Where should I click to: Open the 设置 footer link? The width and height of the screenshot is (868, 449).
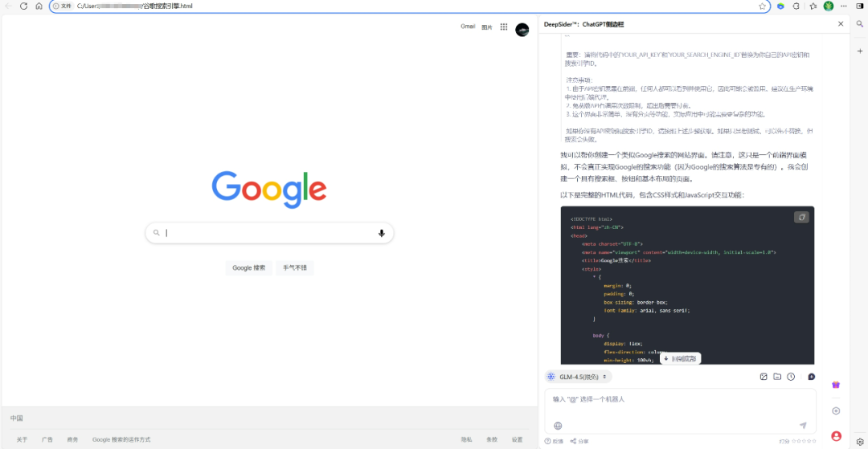(517, 439)
